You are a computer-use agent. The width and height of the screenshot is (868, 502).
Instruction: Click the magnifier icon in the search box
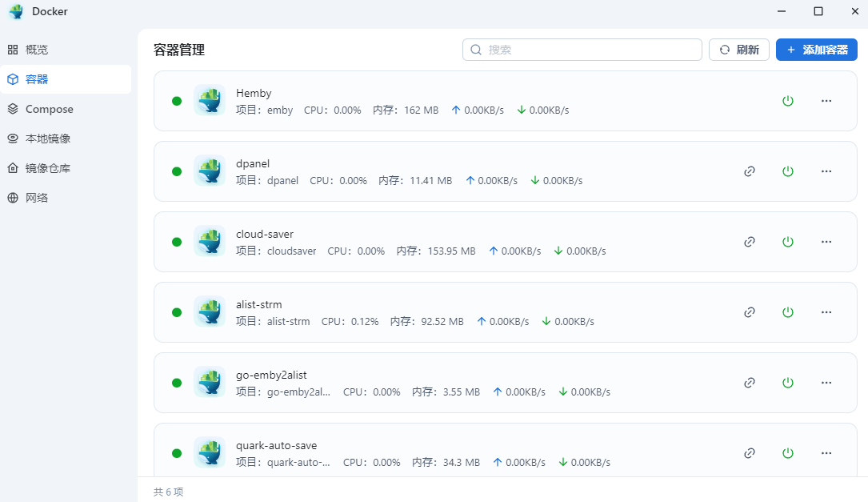(x=476, y=50)
